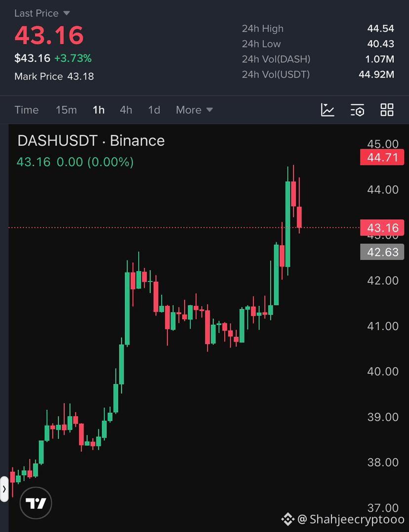Screen dimensions: 409x532
Task: Switch to the Time chart view
Action: (x=27, y=110)
